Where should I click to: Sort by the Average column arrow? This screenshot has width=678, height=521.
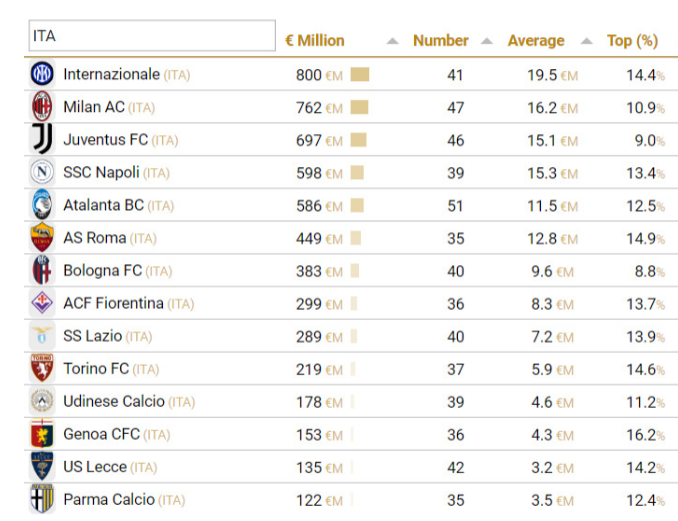(587, 41)
